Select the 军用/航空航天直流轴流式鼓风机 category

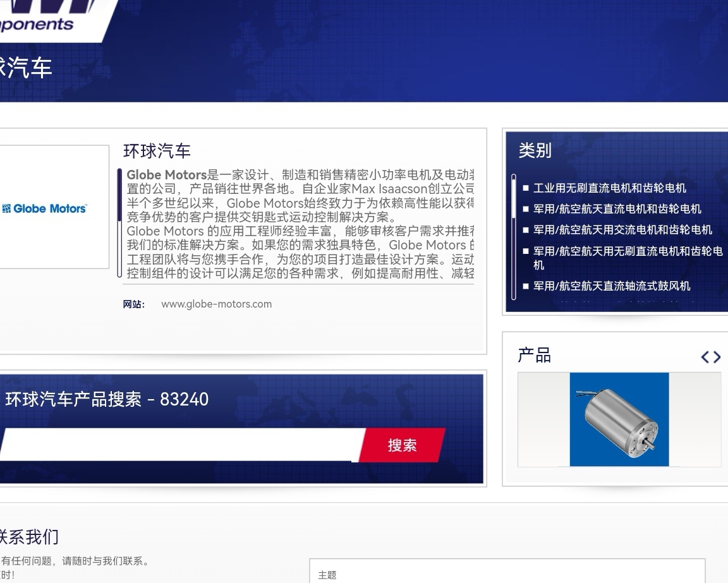coord(610,286)
